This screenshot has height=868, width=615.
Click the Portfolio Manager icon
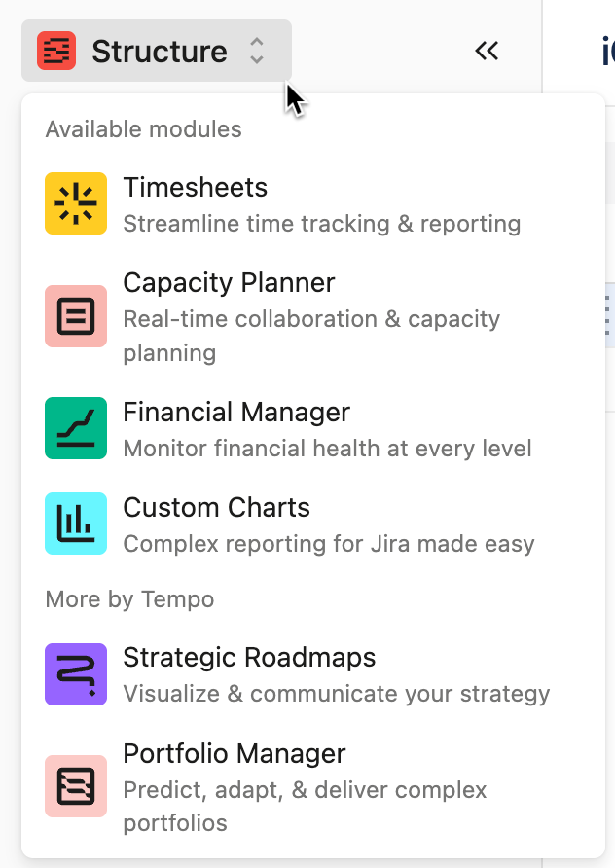pyautogui.click(x=76, y=786)
